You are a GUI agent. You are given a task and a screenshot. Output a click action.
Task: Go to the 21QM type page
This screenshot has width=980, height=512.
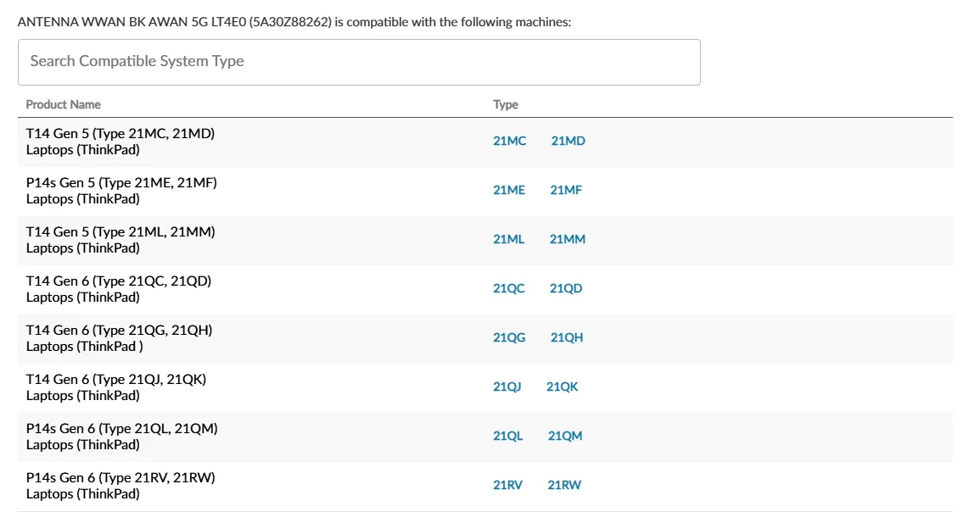click(x=565, y=436)
